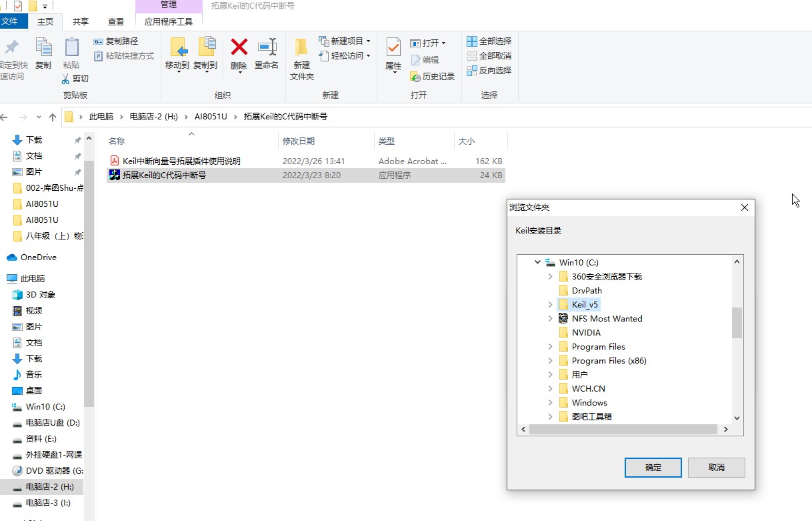The image size is (812, 521).
Task: Switch to the 共享 ribbon tab
Action: coord(81,21)
